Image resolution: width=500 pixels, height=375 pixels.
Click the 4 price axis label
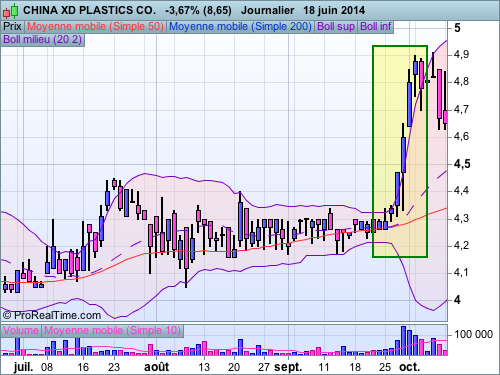click(458, 300)
